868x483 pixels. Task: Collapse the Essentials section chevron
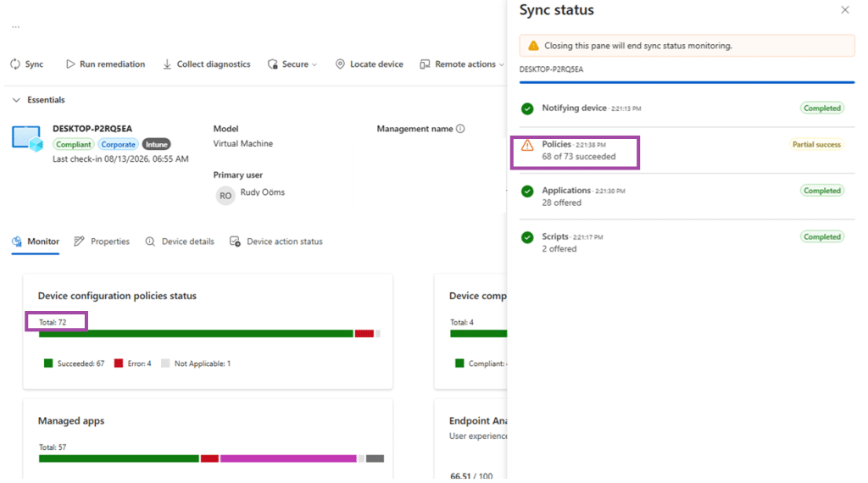16,100
